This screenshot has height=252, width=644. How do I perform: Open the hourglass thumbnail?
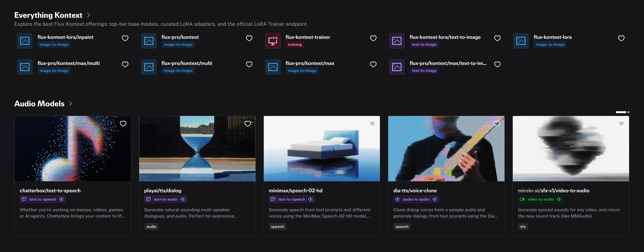(197, 149)
